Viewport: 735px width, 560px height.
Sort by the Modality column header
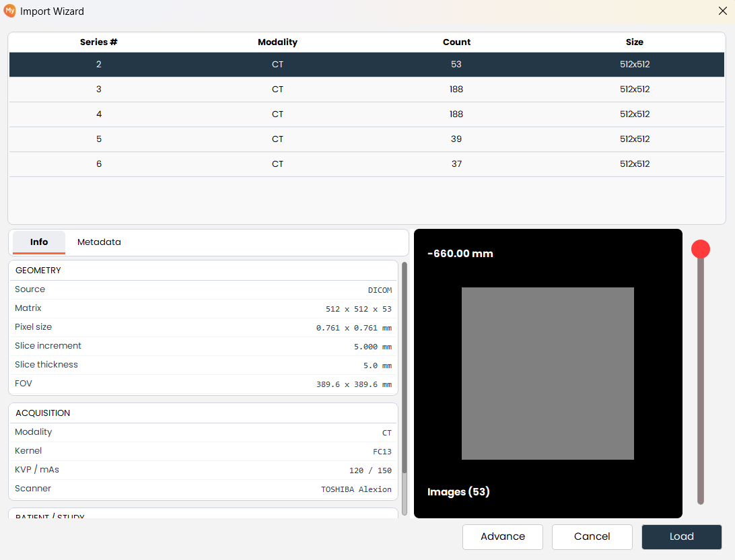pos(277,42)
